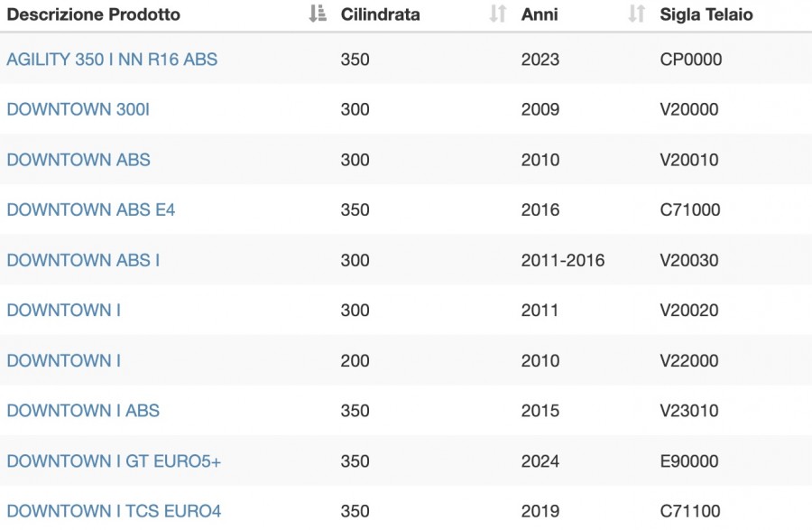Click the Sigla Telaio column header
Screen dimensions: 812x530
[706, 14]
